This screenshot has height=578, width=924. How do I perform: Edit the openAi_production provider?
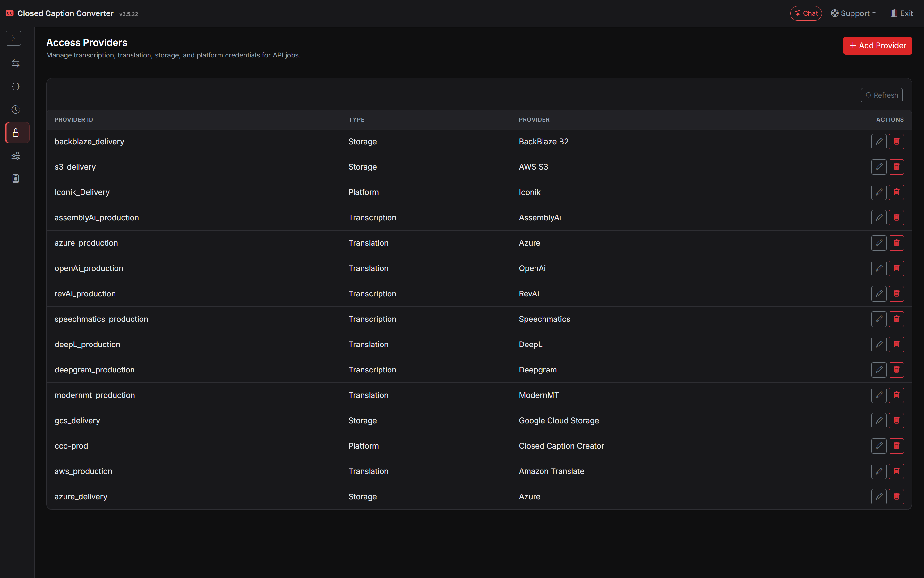tap(878, 268)
